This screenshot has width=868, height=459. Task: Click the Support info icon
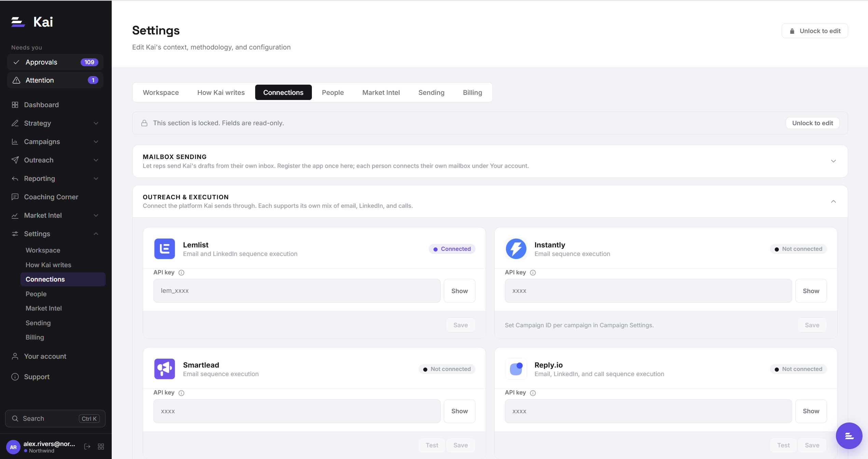point(15,377)
